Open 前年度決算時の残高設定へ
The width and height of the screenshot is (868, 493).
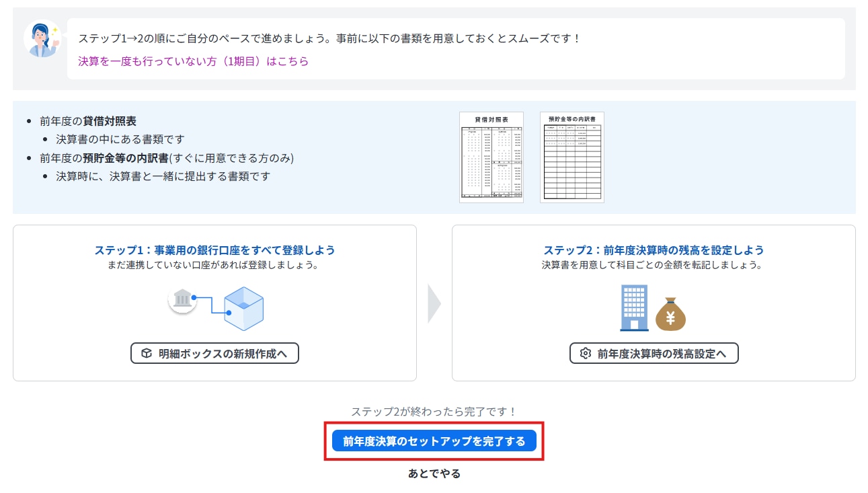pos(654,353)
